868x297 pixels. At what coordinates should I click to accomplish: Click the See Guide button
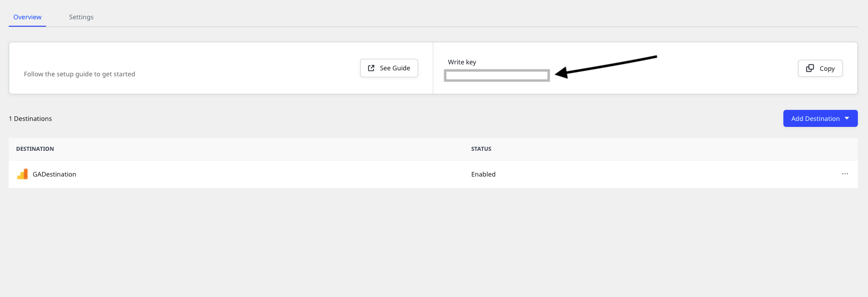(389, 68)
